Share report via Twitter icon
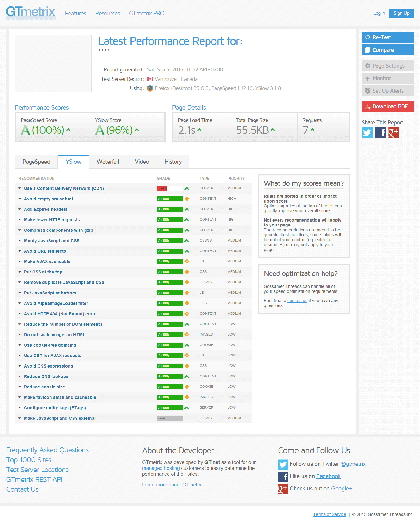This screenshot has width=420, height=523. (x=367, y=133)
